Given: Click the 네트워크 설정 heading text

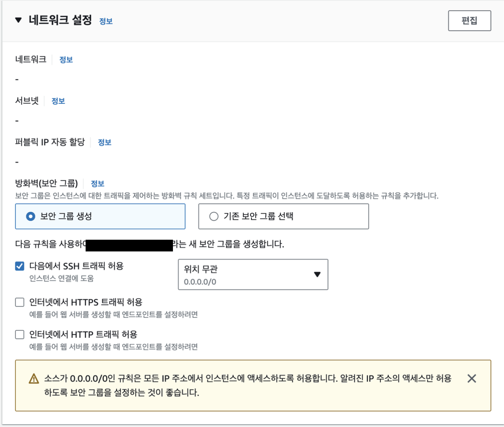Looking at the screenshot, I should [x=60, y=20].
